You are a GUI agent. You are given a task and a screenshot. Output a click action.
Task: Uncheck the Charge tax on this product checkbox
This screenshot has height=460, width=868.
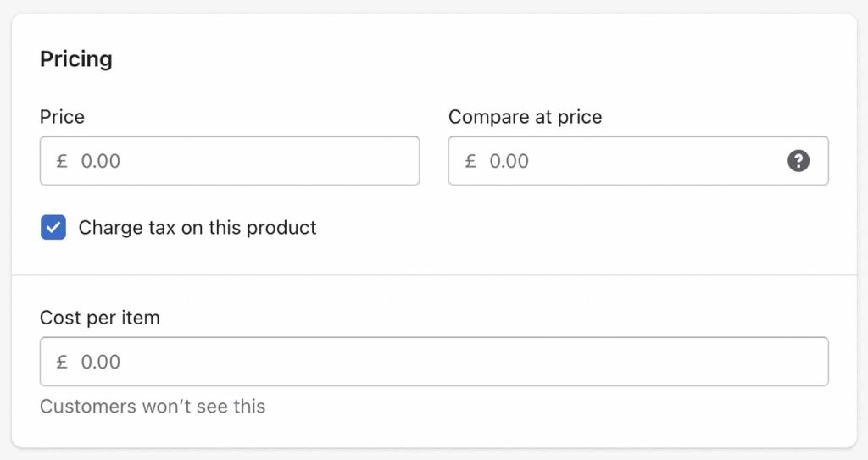point(53,228)
